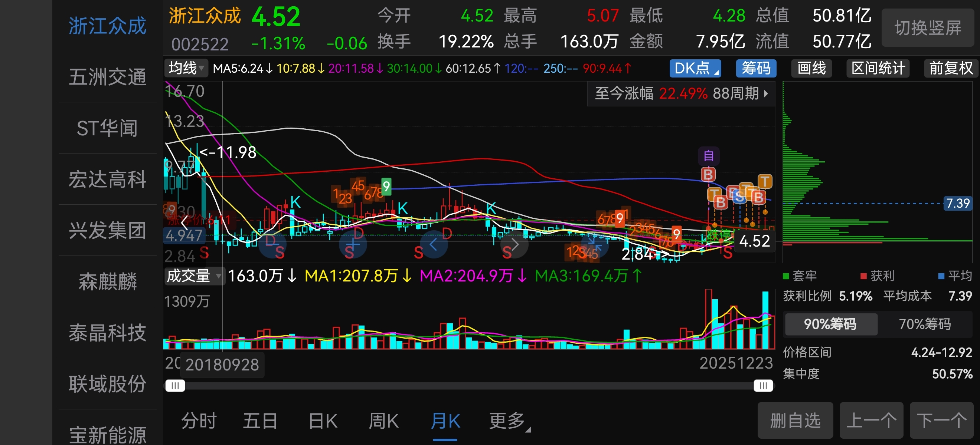980x445 pixels.
Task: Switch to the 分时 tab
Action: (199, 421)
